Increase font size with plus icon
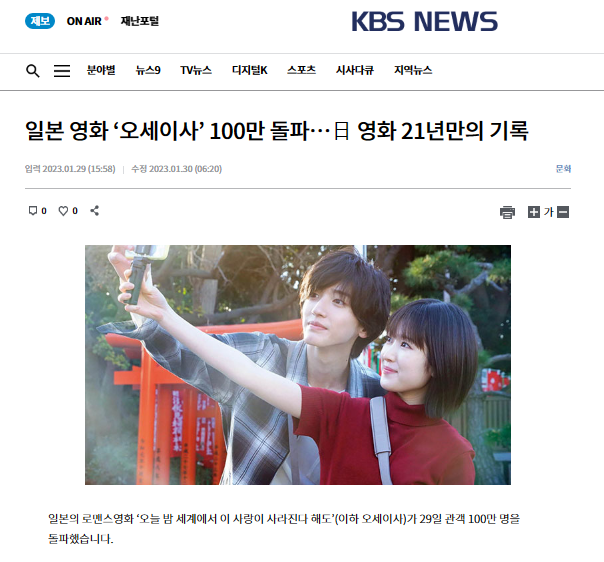 [534, 212]
